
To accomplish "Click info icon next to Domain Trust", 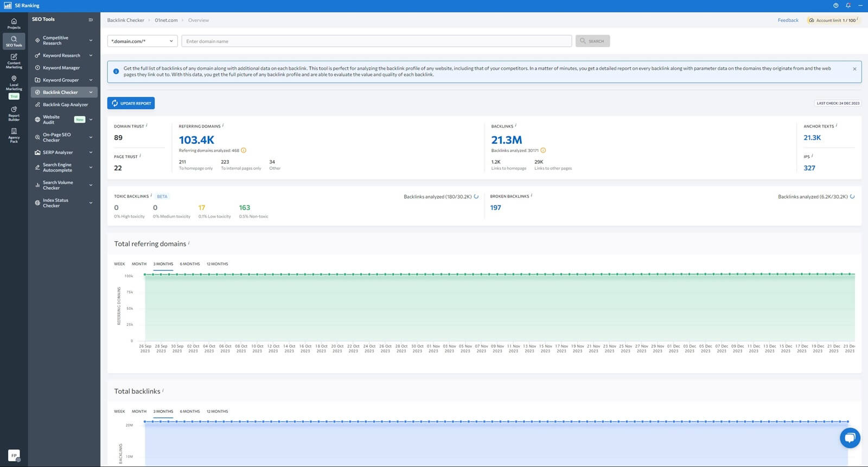I will click(146, 125).
